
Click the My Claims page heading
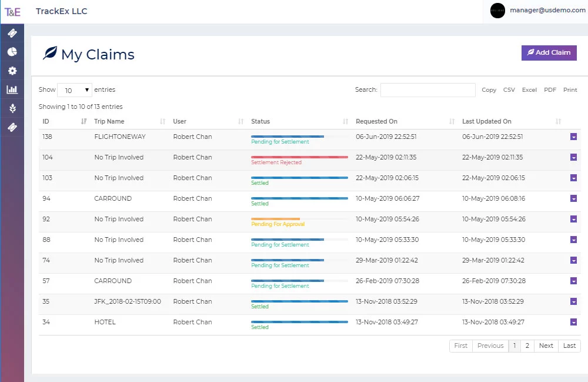point(98,54)
